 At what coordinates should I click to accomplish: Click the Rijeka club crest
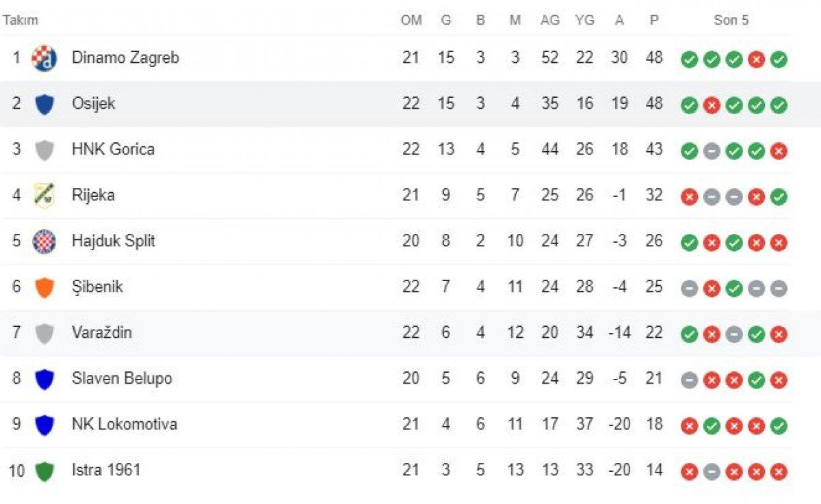[x=44, y=196]
